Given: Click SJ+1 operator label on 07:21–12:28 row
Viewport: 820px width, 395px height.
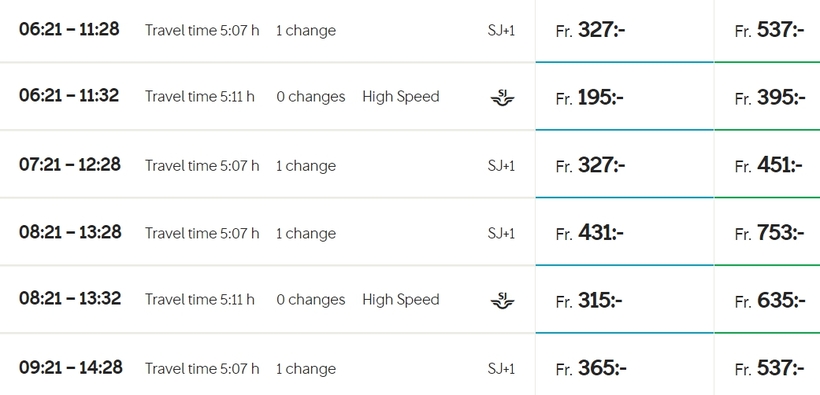Looking at the screenshot, I should point(501,165).
